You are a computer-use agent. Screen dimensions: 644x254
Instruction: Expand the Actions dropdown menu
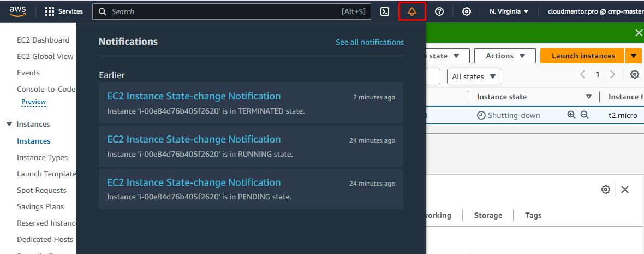(504, 56)
